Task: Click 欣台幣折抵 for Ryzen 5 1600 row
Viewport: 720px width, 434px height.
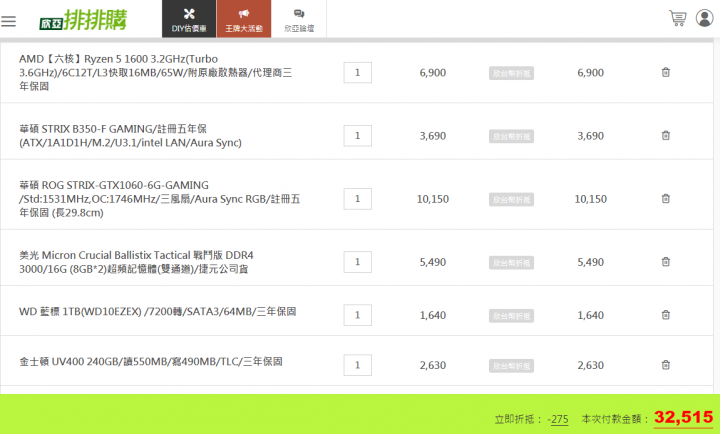Action: [511, 73]
